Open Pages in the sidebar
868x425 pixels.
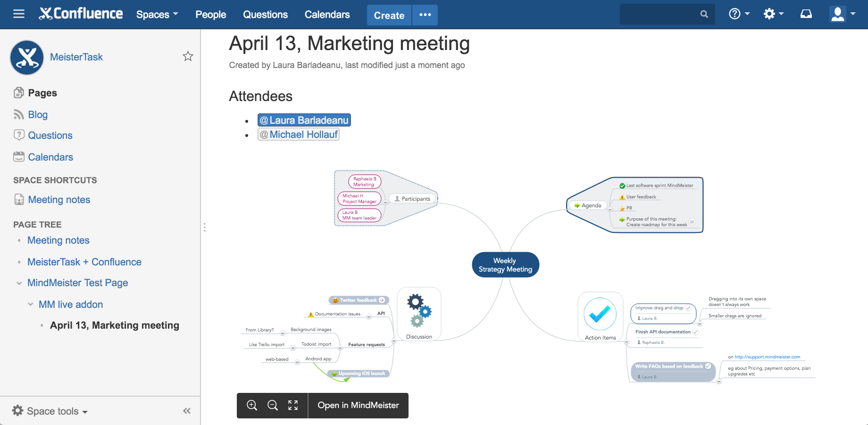(x=42, y=93)
